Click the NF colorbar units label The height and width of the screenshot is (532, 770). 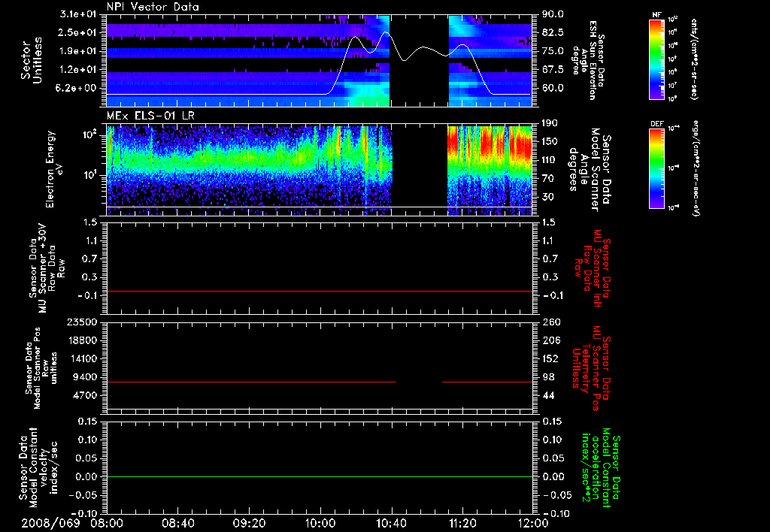[693, 59]
